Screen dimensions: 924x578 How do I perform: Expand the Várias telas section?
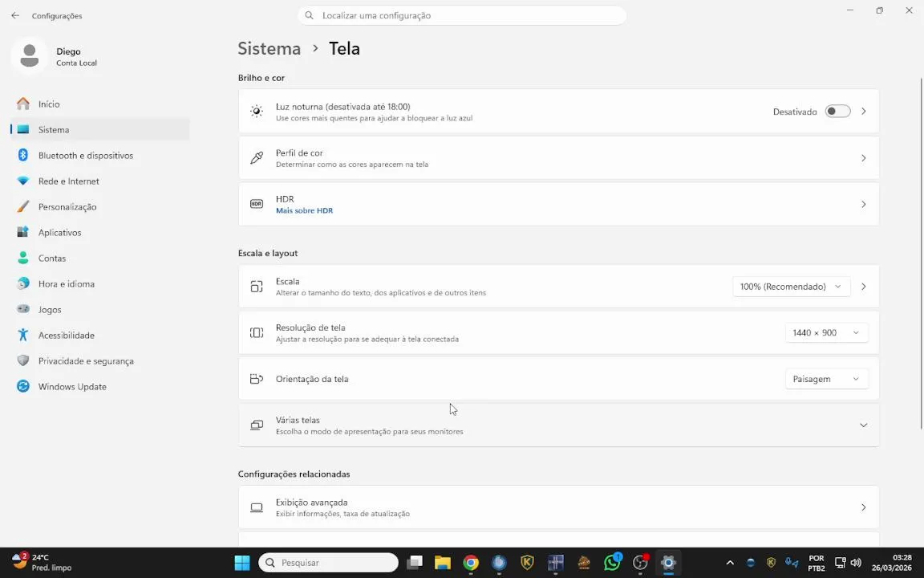coord(558,425)
